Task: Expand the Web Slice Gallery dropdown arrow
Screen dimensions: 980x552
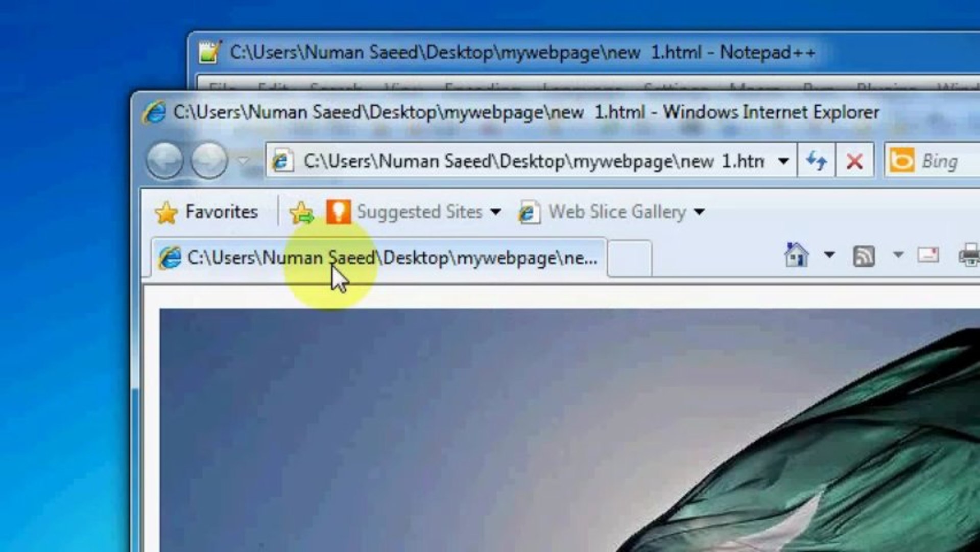Action: [x=700, y=212]
